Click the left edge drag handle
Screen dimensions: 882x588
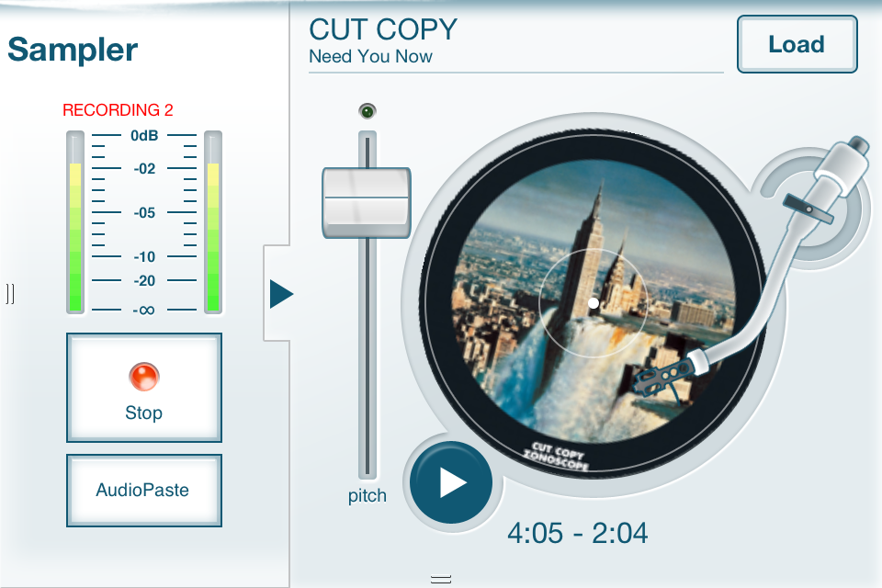click(x=10, y=294)
